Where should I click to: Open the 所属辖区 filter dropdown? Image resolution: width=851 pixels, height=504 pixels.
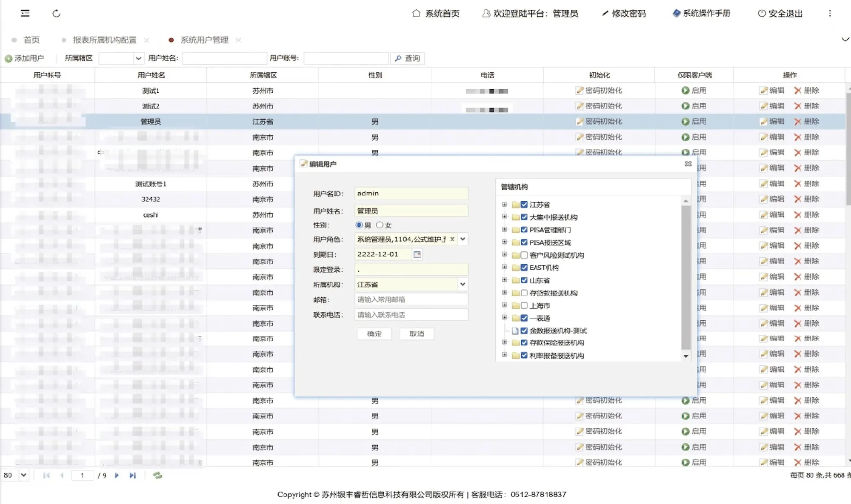pyautogui.click(x=138, y=58)
